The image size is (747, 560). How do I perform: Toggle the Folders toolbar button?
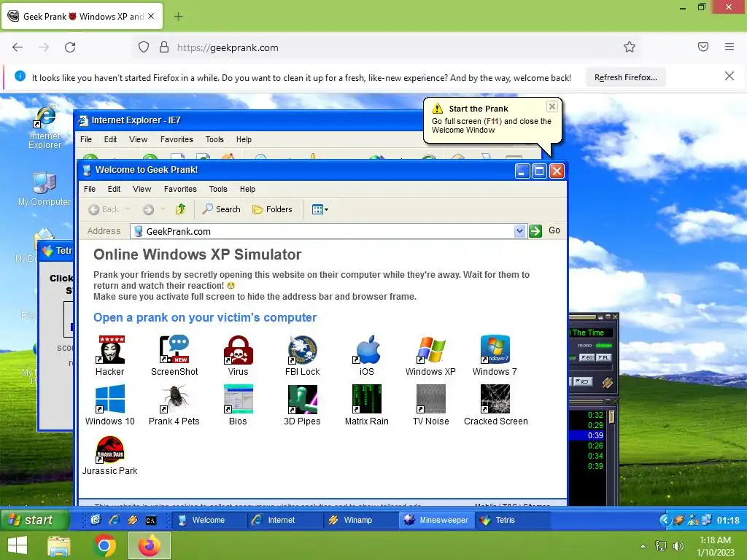(272, 209)
